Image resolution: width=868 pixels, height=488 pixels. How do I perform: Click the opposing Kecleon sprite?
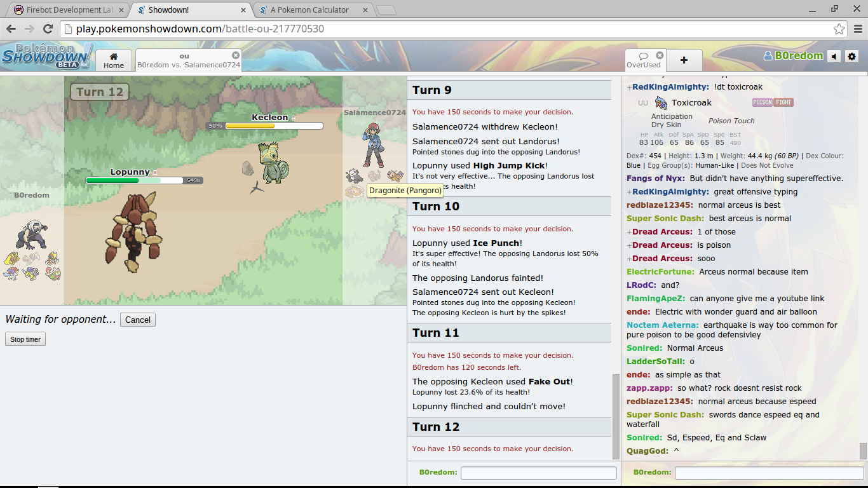click(x=274, y=163)
